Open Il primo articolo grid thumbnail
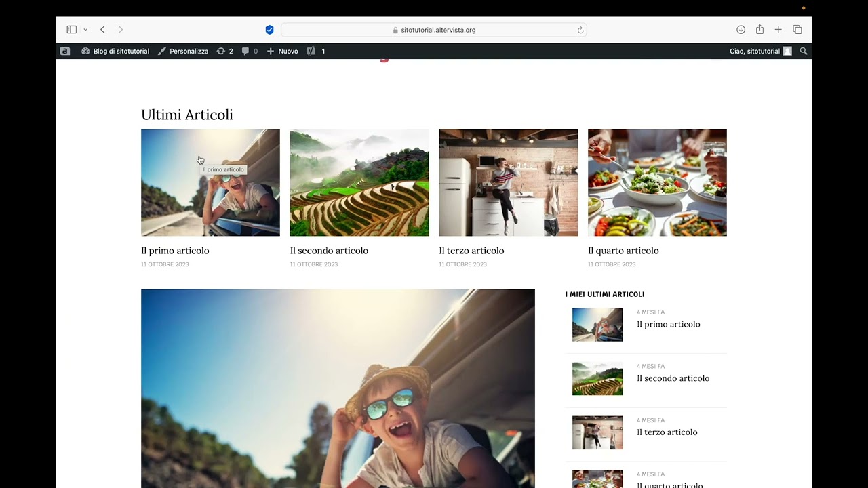The image size is (868, 488). (210, 182)
